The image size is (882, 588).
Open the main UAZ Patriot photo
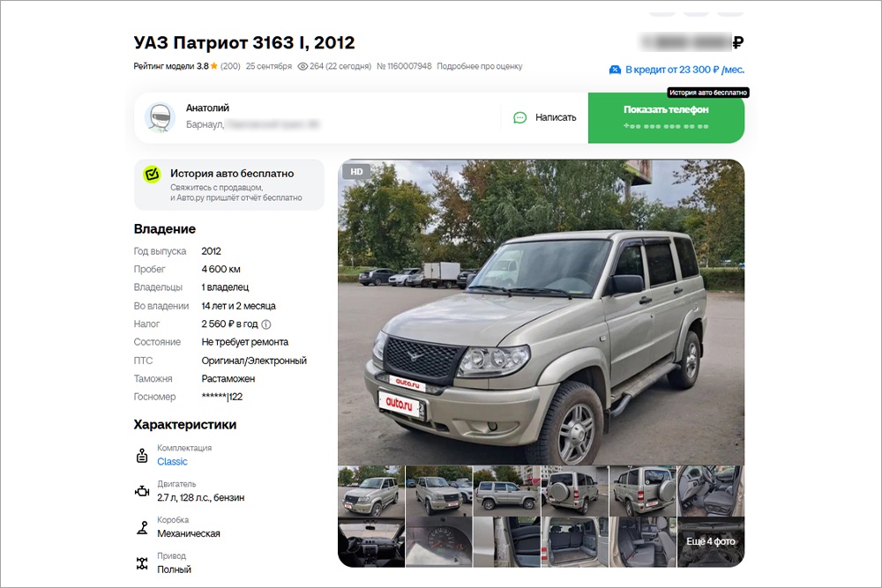pyautogui.click(x=542, y=312)
